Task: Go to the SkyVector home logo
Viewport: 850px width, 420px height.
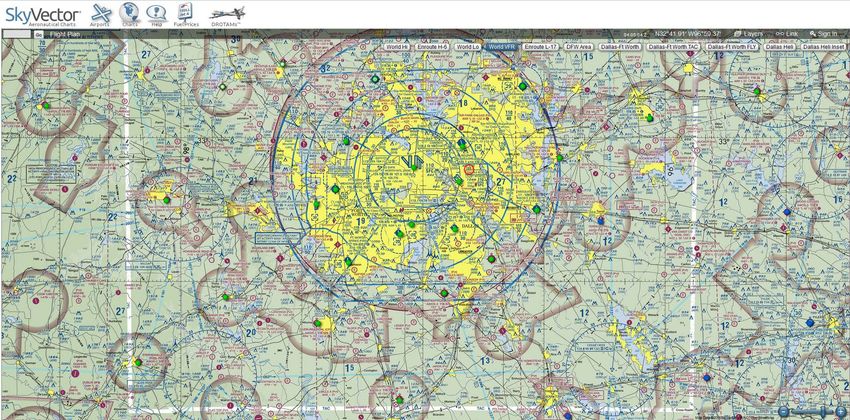Action: [43, 15]
